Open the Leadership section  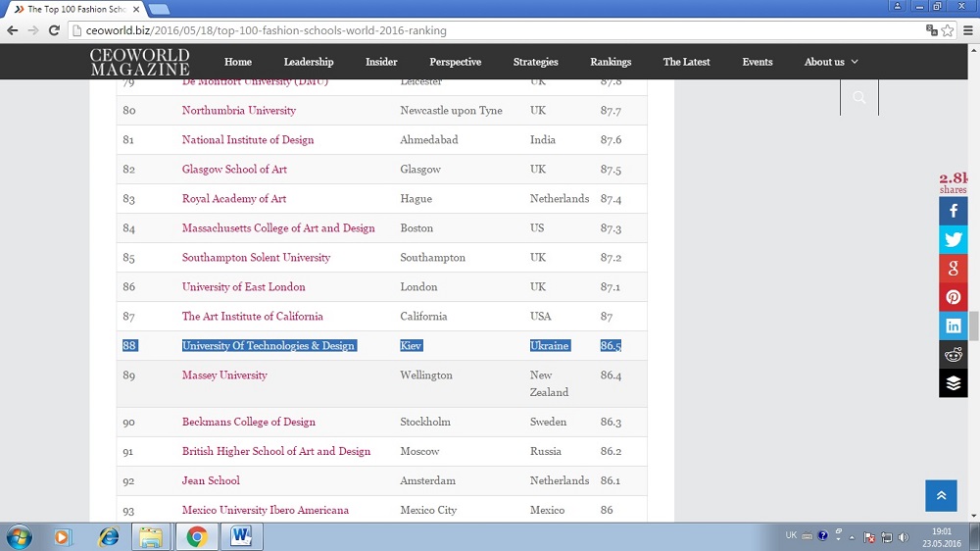[x=309, y=62]
